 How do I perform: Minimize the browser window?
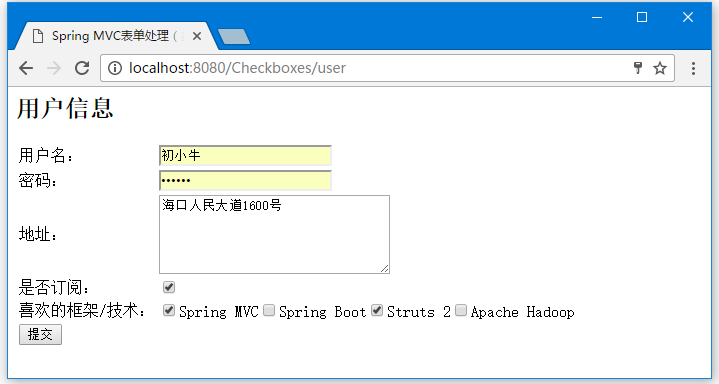tap(597, 17)
